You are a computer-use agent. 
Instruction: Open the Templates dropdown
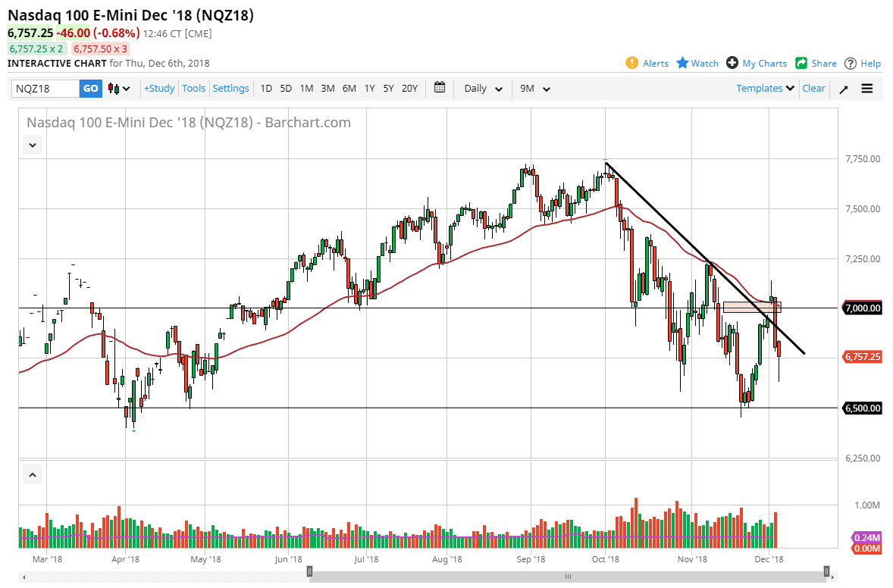pyautogui.click(x=763, y=88)
